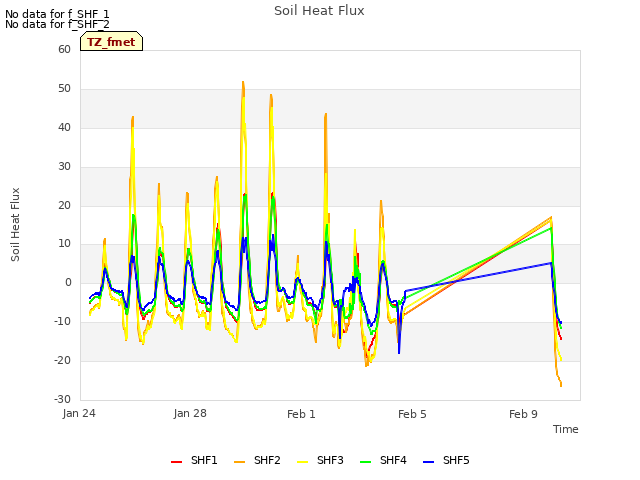Viewport: 640px width, 480px height.
Task: Click the yellow SHF3 legend color marker
Action: coord(302,462)
